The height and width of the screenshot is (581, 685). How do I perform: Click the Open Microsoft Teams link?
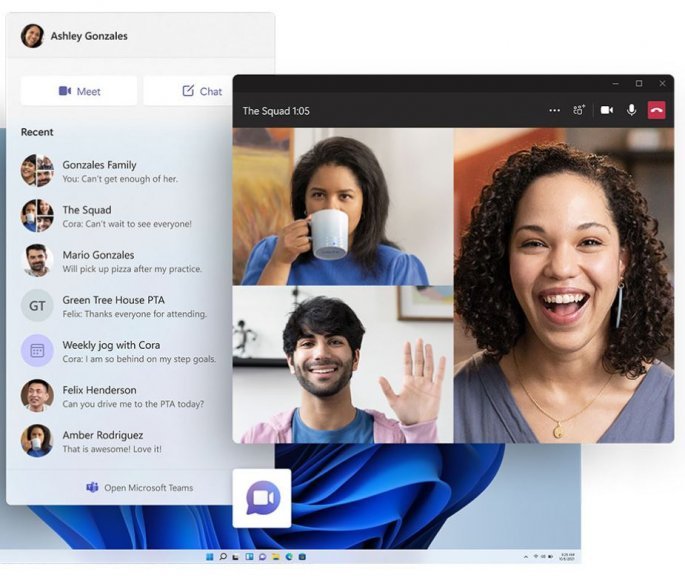140,488
